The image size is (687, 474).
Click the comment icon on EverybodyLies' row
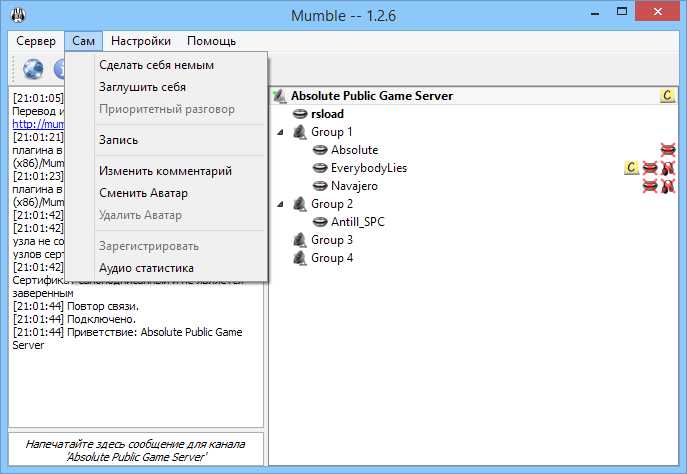pyautogui.click(x=631, y=168)
